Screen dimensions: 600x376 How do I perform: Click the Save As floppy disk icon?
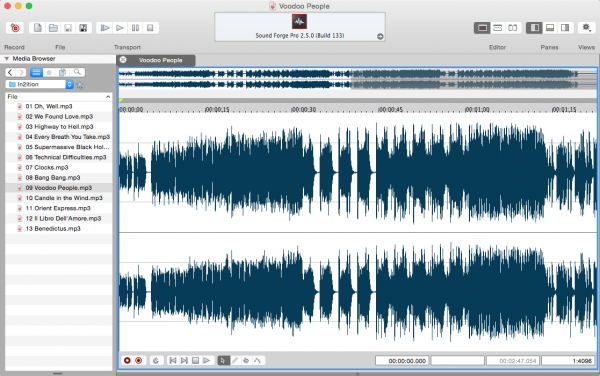click(83, 28)
